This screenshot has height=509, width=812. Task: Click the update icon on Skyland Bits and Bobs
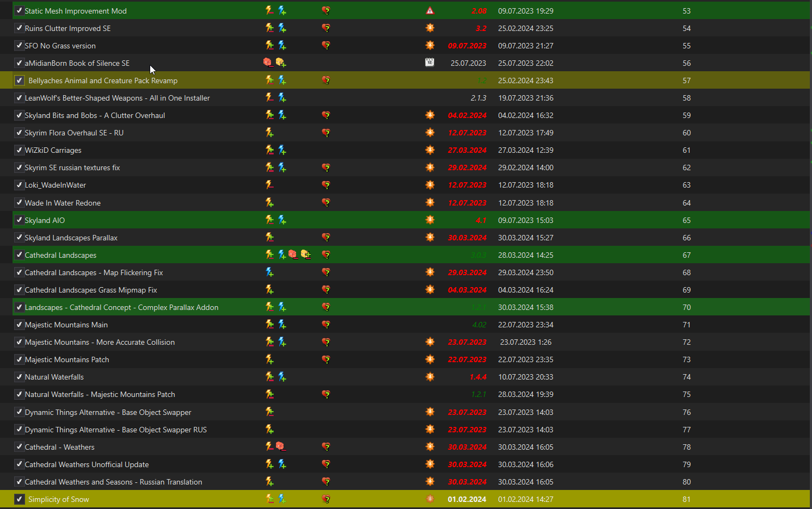pyautogui.click(x=430, y=115)
